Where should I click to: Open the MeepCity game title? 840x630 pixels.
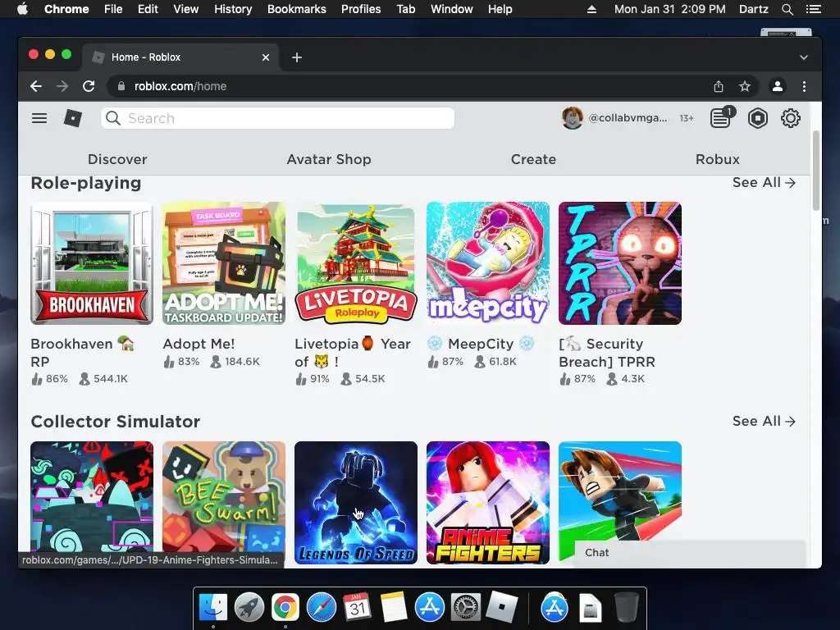[x=481, y=344]
